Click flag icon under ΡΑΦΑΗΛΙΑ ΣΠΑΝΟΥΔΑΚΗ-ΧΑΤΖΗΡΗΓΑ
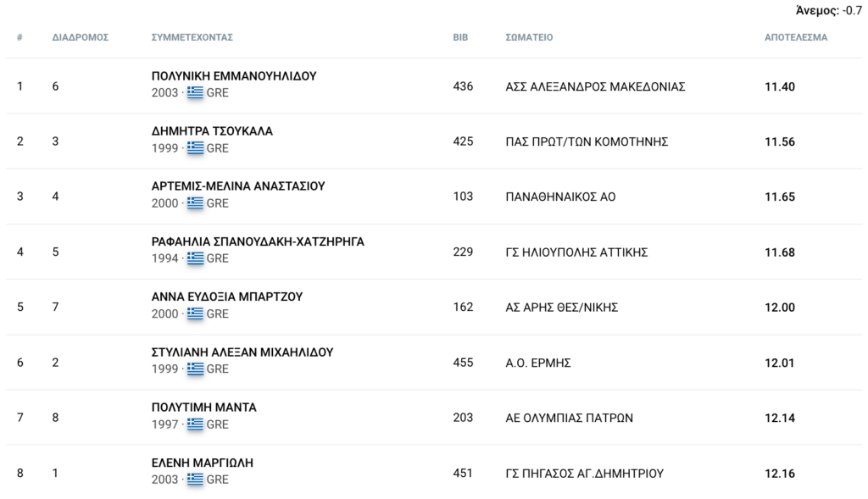Image resolution: width=868 pixels, height=499 pixels. (x=195, y=258)
